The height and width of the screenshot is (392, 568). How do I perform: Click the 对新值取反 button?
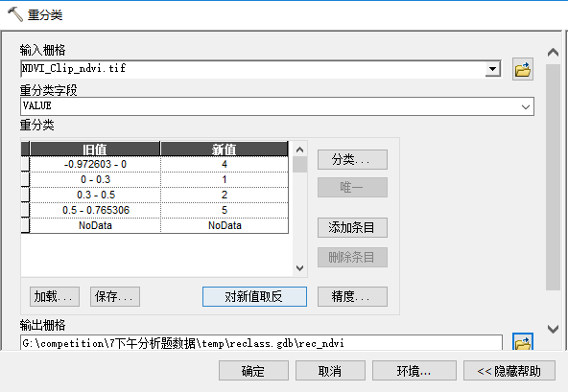(x=254, y=297)
